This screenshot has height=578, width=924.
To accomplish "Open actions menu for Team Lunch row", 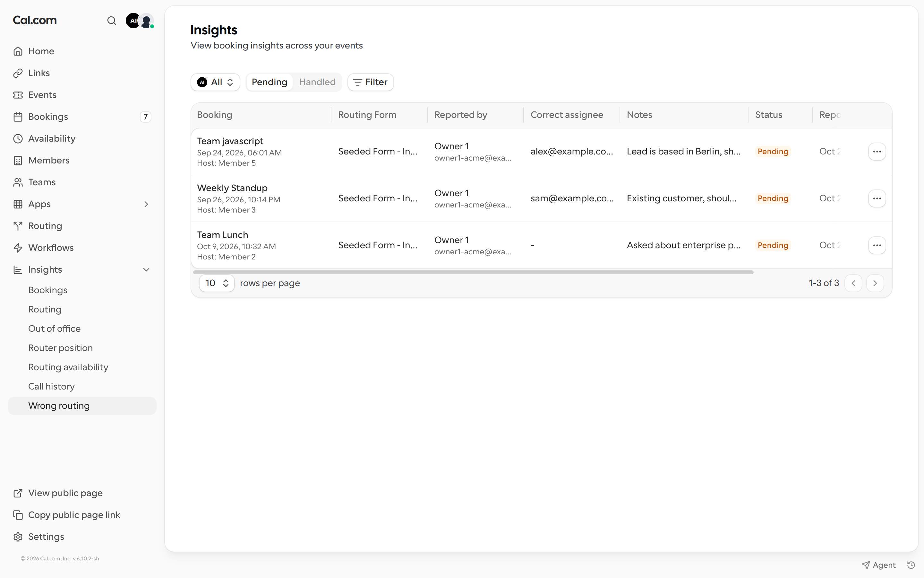I will [877, 245].
